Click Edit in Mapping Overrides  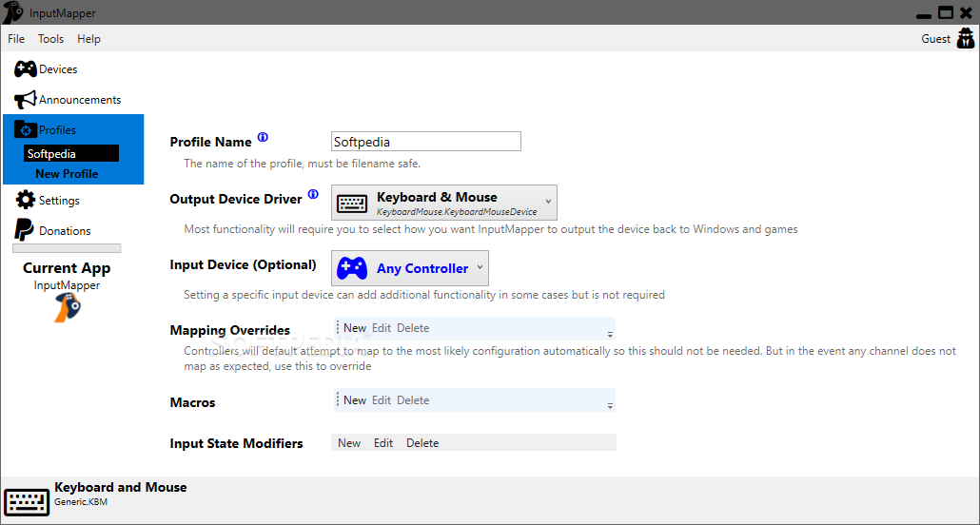(382, 328)
